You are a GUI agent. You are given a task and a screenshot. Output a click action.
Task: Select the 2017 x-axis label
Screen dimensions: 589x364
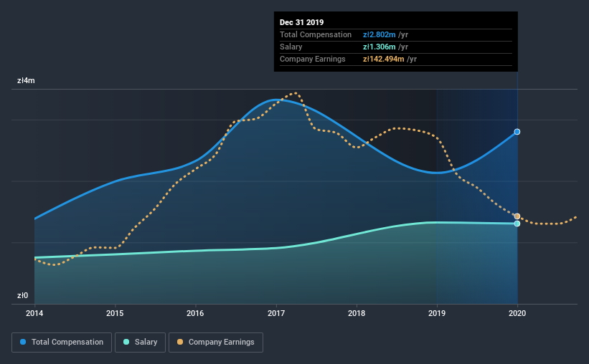(276, 313)
